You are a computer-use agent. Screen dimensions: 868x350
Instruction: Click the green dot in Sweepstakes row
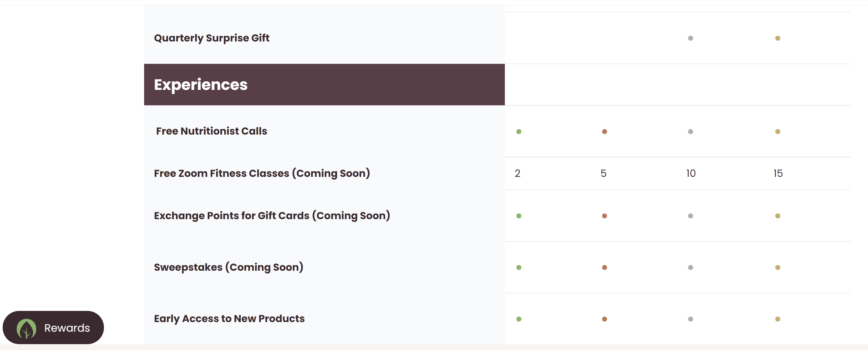[x=519, y=267]
